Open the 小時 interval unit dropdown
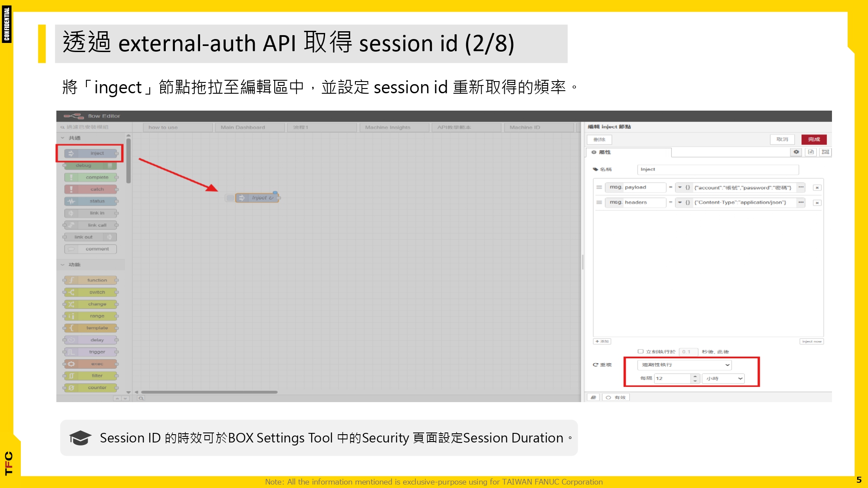Screen dimensions: 868x488 (x=723, y=378)
